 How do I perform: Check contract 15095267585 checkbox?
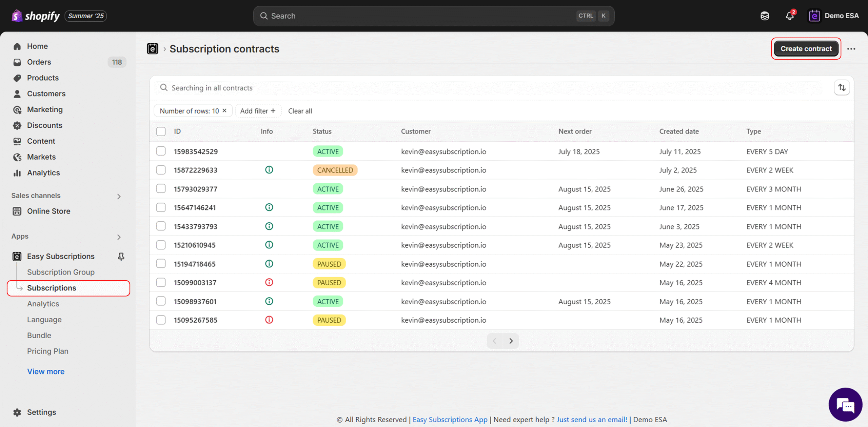161,320
